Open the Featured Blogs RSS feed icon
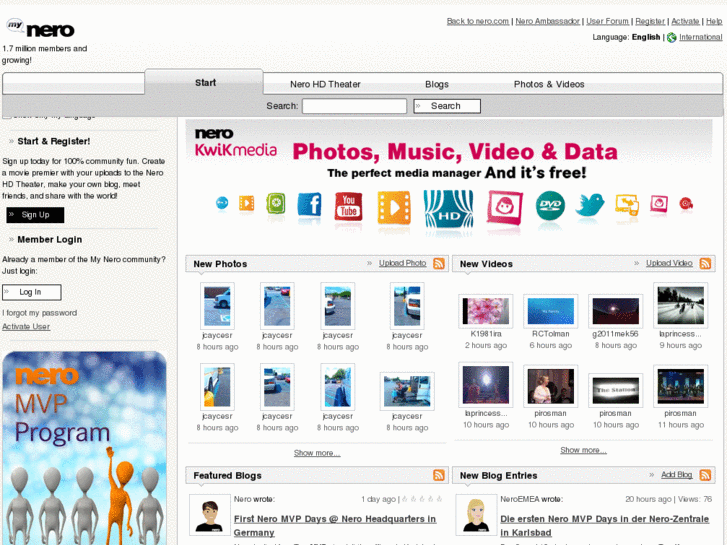 tap(439, 475)
